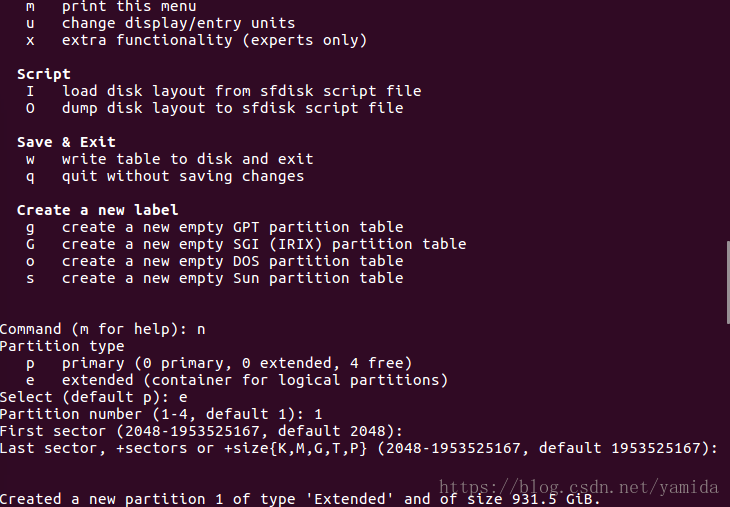730x507 pixels.
Task: Click the 'Last sector, +sectors or +size' prompt
Action: 359,448
